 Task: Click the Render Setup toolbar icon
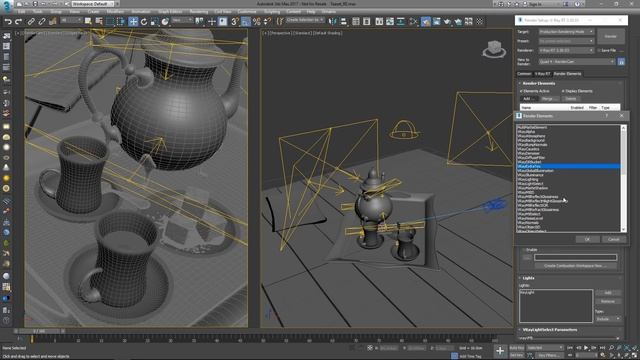click(426, 21)
